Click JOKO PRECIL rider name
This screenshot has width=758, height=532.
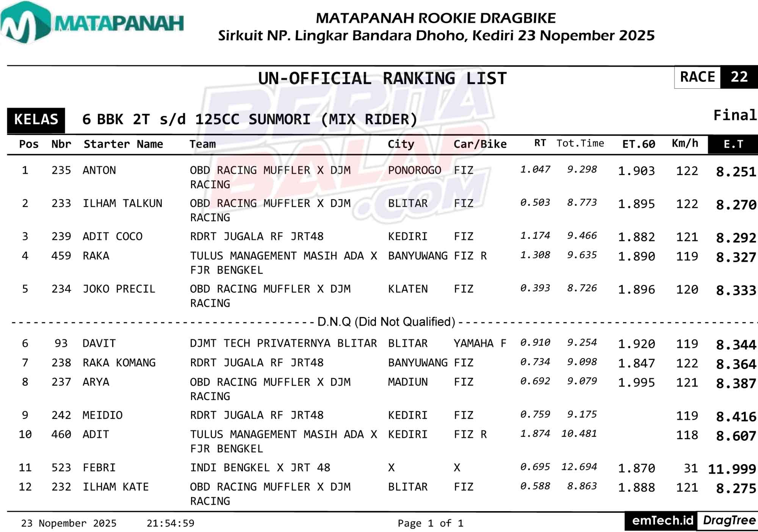119,289
